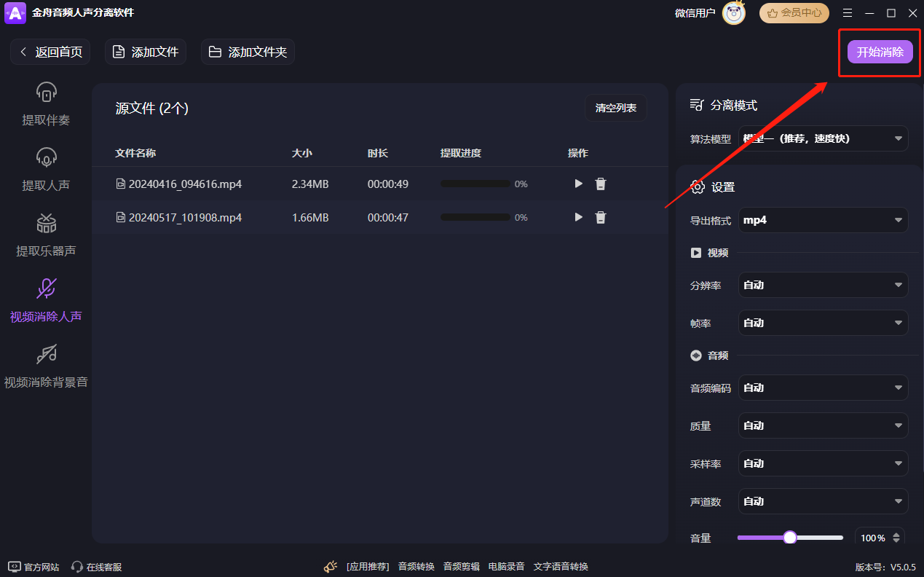Click the 音频 section icon
This screenshot has height=577, width=924.
(x=695, y=356)
